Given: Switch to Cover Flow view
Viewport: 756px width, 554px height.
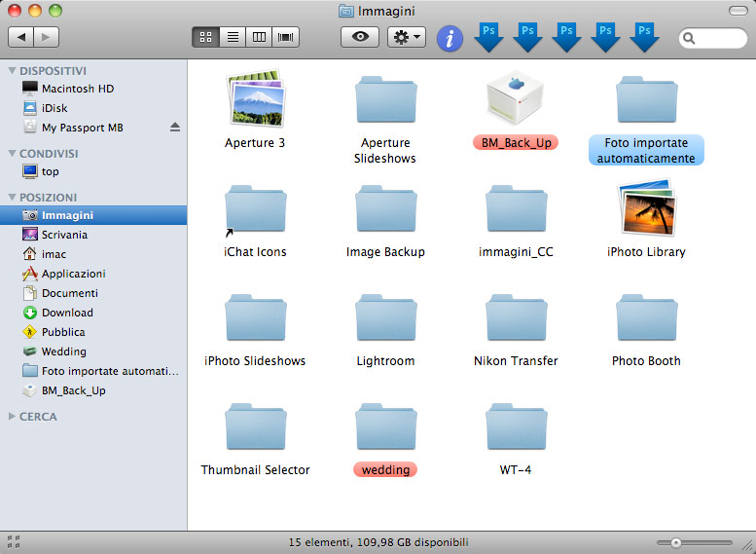Looking at the screenshot, I should (285, 37).
